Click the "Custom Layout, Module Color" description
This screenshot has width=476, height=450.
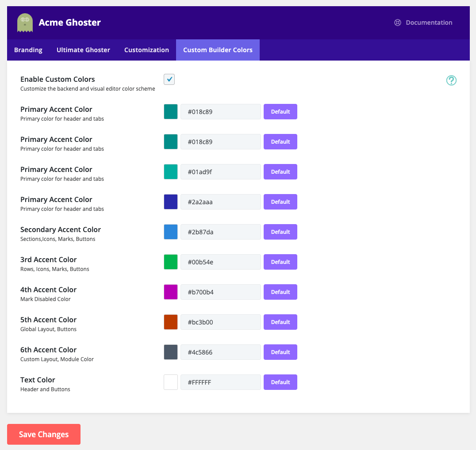pos(57,359)
